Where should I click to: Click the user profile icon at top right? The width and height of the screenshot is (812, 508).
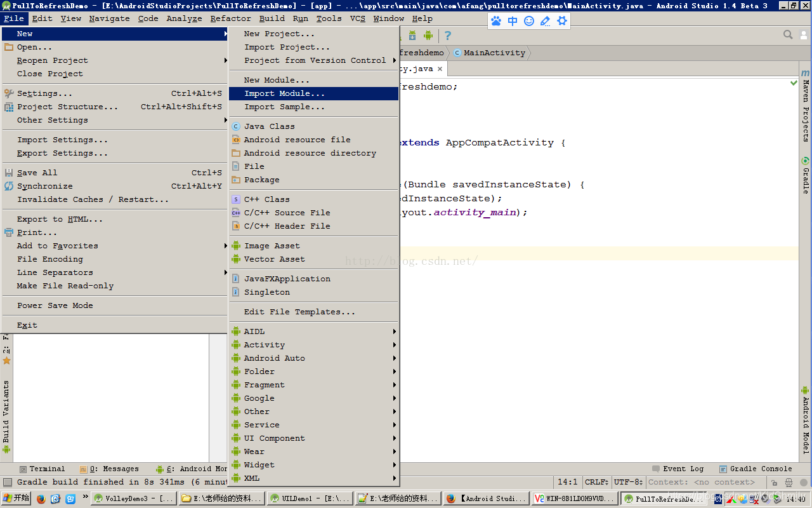click(x=804, y=35)
